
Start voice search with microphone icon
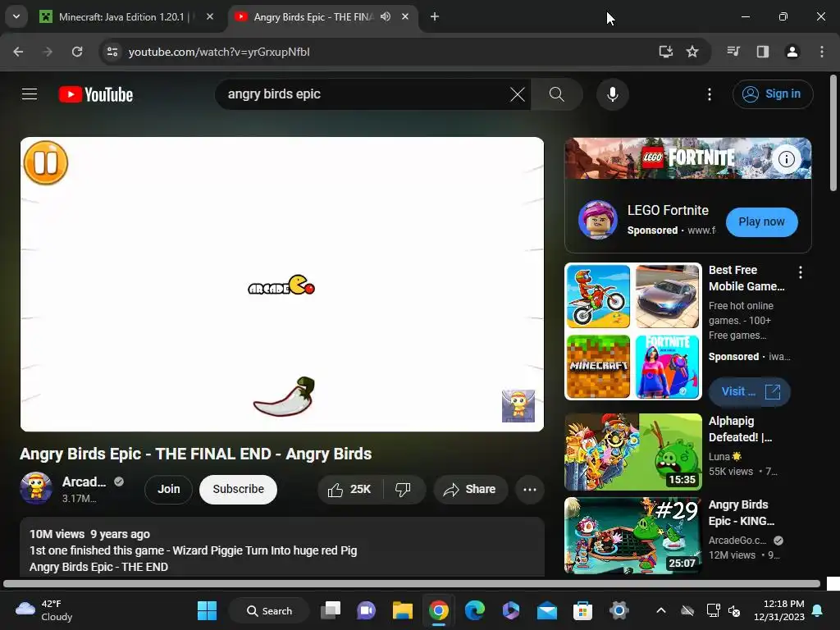[612, 94]
